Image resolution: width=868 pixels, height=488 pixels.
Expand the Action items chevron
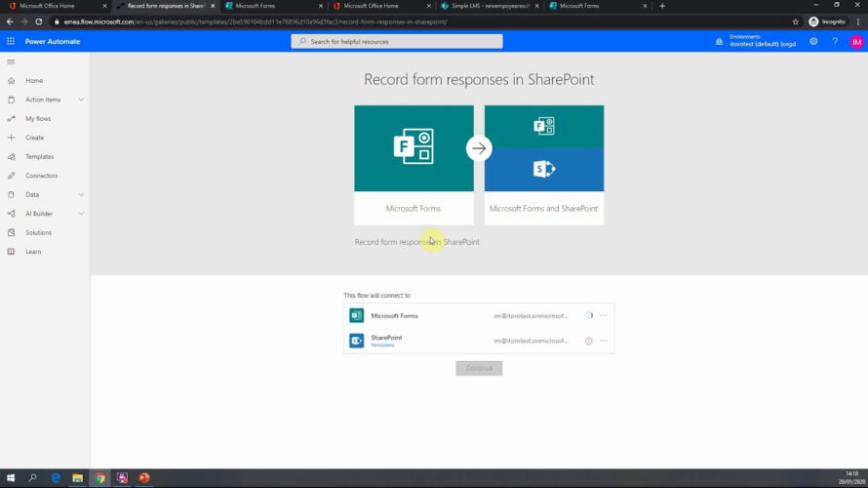pyautogui.click(x=81, y=100)
